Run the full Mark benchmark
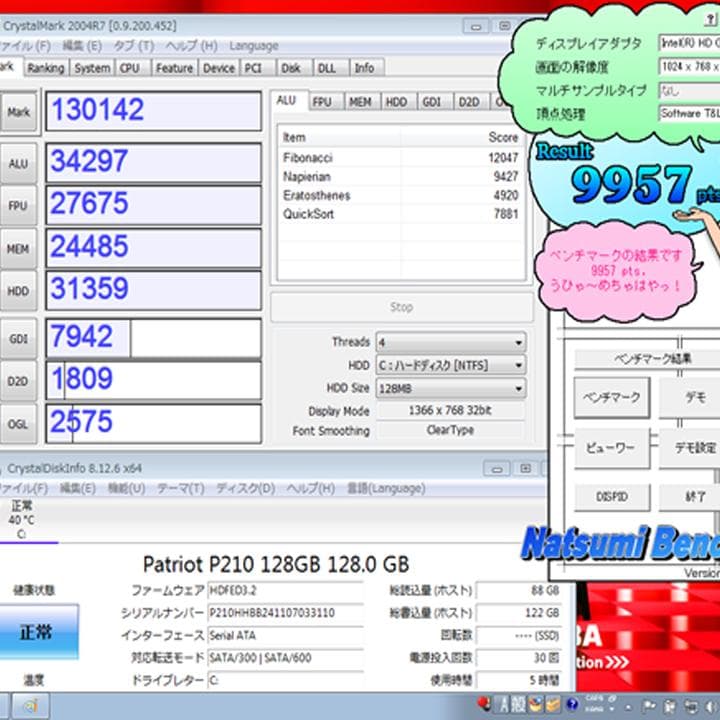720x720 pixels. coord(18,112)
